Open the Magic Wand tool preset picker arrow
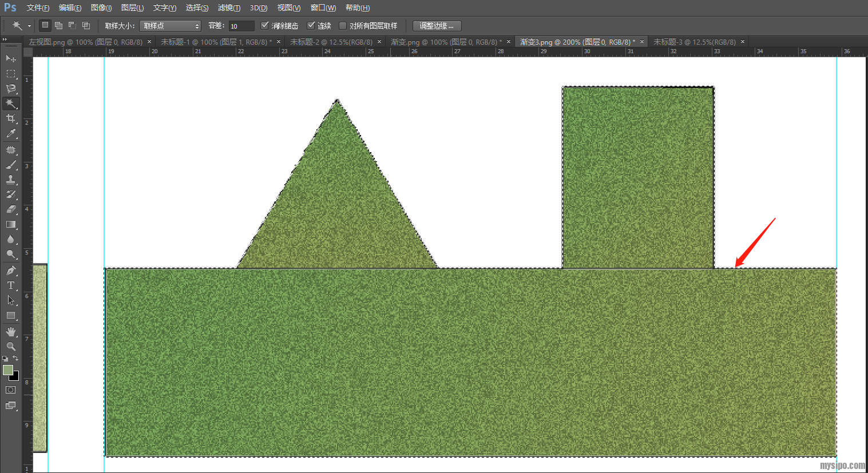Viewport: 868px width, 473px height. coord(29,26)
